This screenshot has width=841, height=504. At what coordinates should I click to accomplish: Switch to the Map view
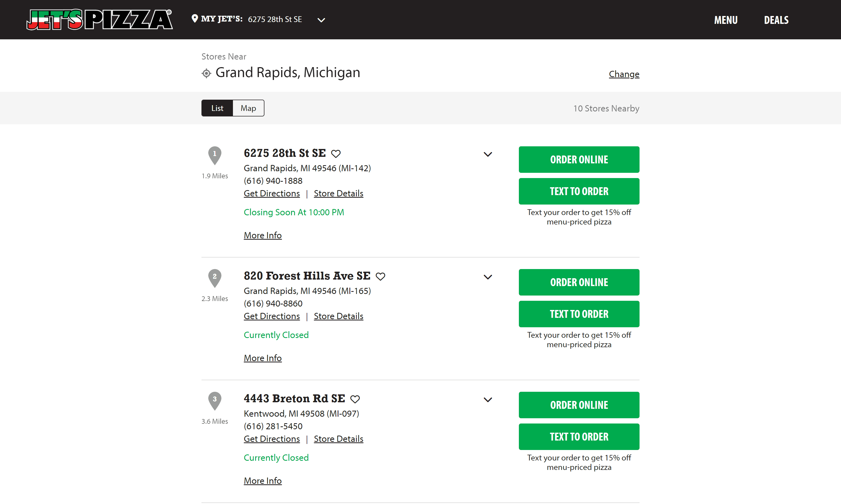[248, 108]
